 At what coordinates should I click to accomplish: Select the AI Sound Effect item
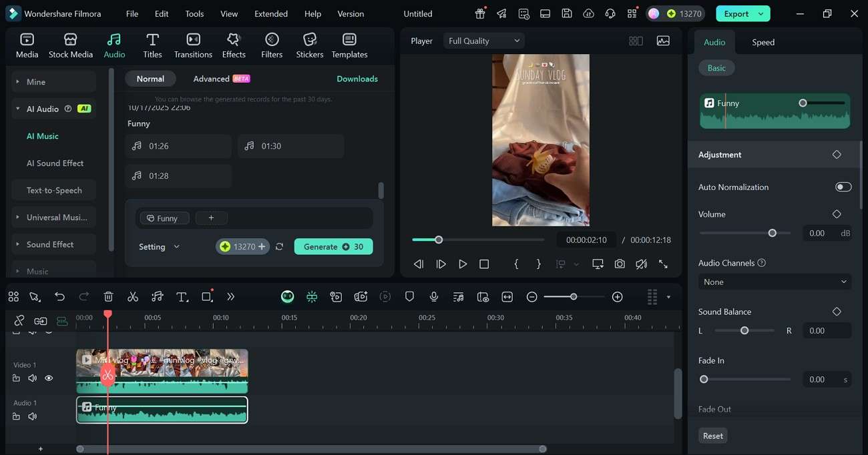[55, 163]
